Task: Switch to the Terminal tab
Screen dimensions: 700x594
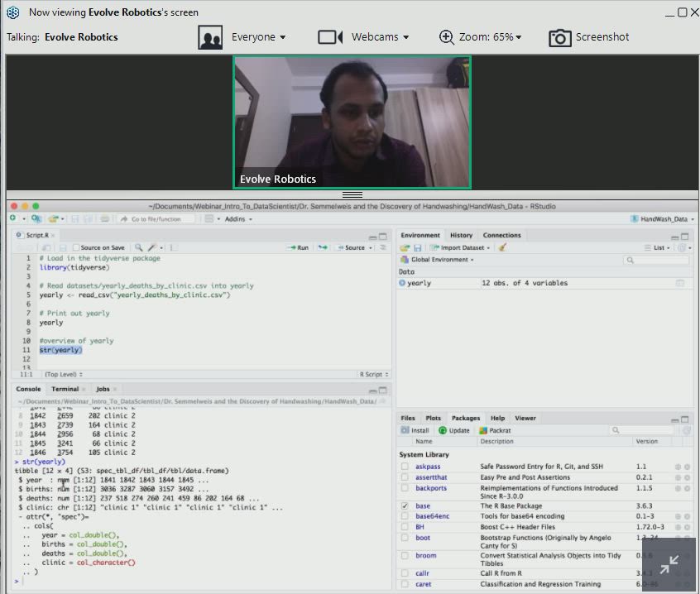Action: point(65,389)
